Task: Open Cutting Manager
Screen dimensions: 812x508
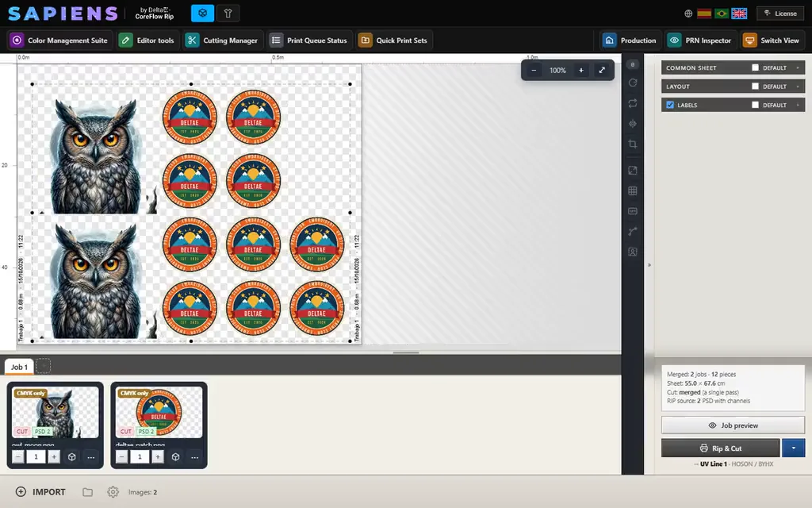Action: (x=223, y=40)
